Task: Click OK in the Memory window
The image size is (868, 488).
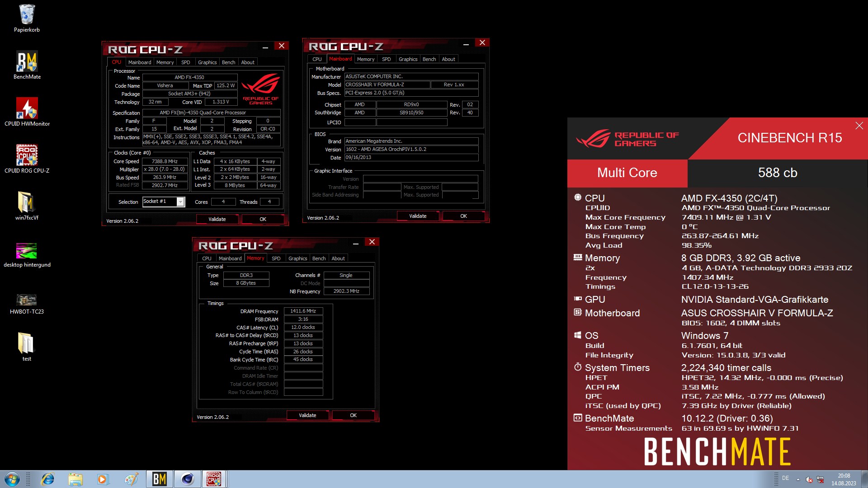Action: pos(353,415)
